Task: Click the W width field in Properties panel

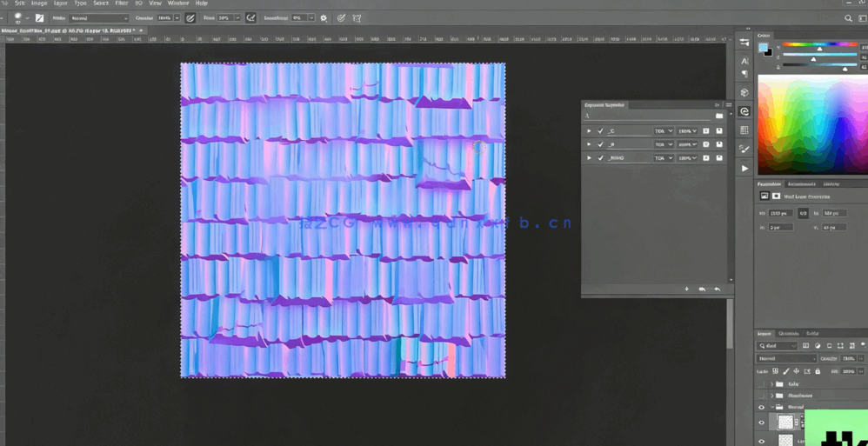Action: point(780,213)
